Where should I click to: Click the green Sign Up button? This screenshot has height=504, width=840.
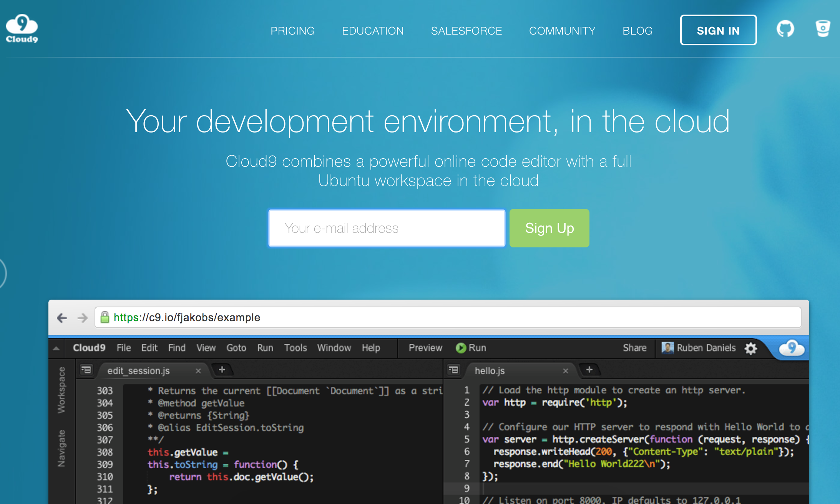click(x=549, y=228)
